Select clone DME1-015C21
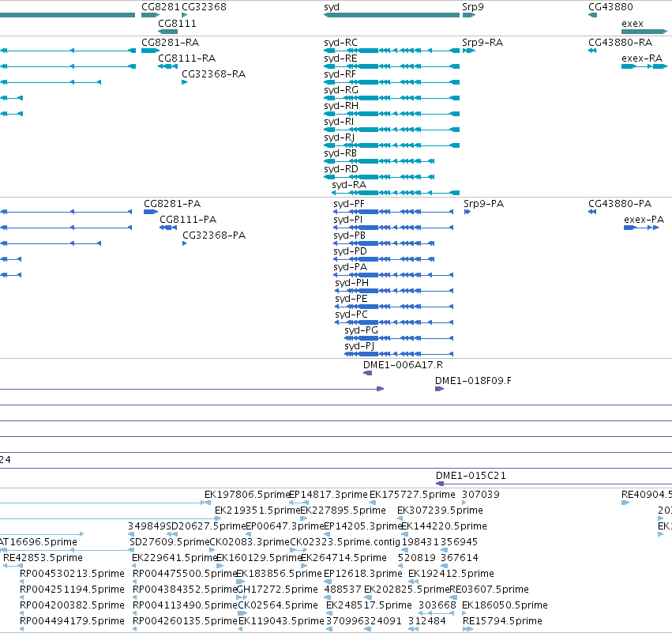672x633 pixels. (x=471, y=476)
